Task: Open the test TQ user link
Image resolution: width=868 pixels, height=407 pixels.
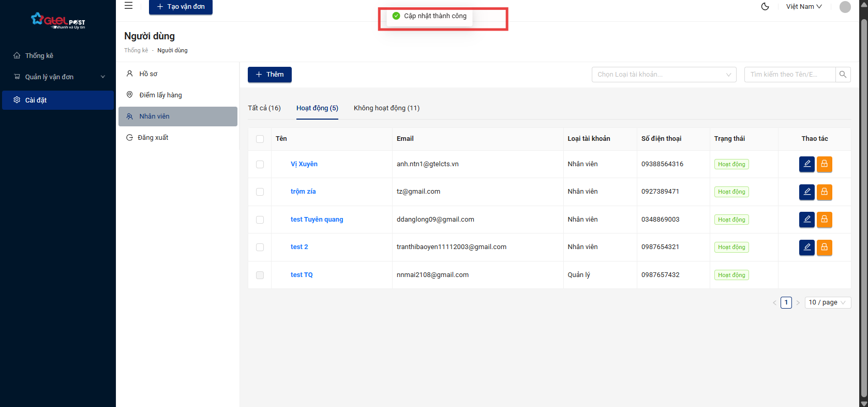Action: coord(302,275)
